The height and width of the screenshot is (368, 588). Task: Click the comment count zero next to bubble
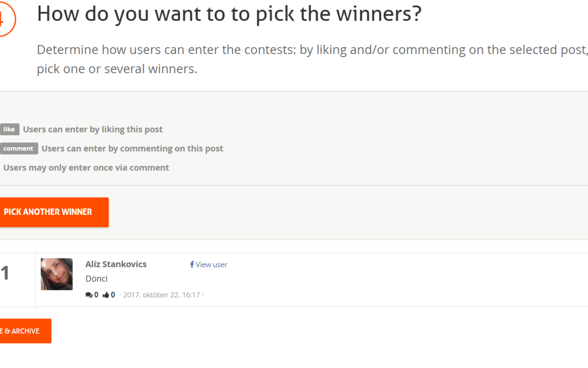[x=96, y=295]
